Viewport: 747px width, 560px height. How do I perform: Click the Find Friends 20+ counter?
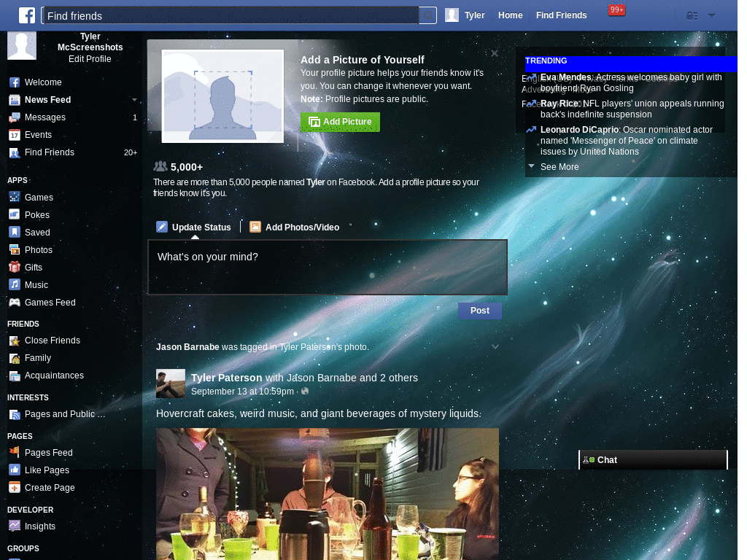tap(131, 153)
